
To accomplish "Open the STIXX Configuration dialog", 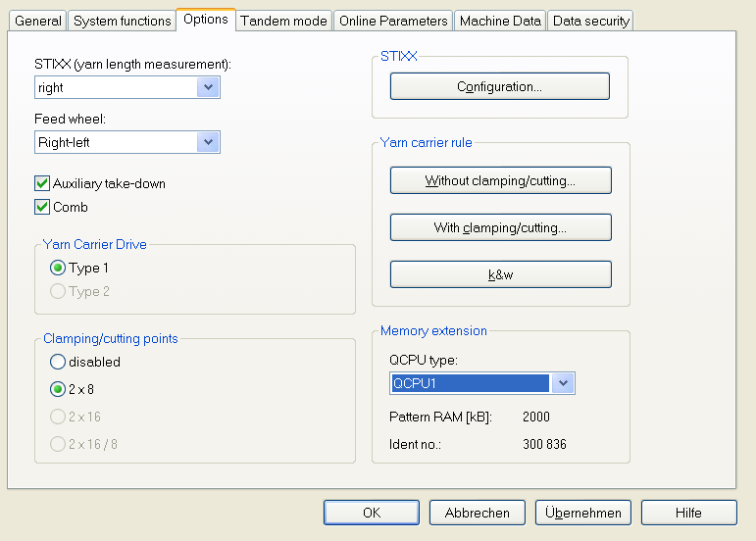I will coord(500,87).
